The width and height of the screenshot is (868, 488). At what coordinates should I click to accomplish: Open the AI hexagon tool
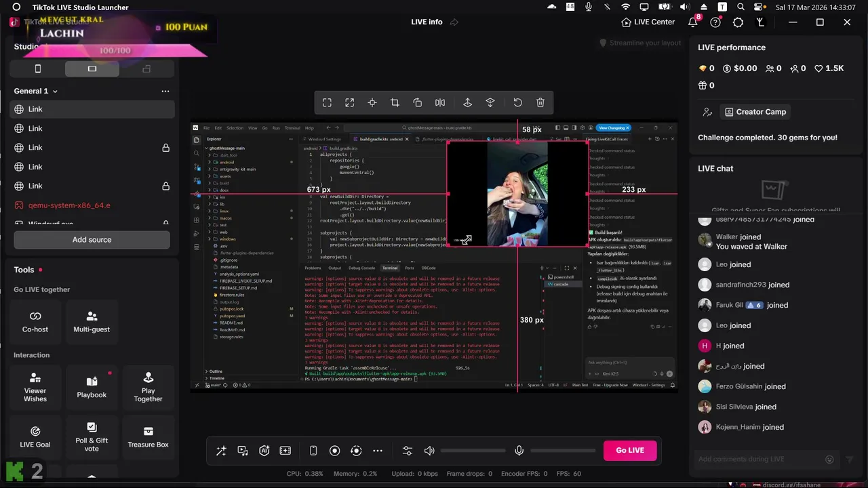pyautogui.click(x=264, y=451)
